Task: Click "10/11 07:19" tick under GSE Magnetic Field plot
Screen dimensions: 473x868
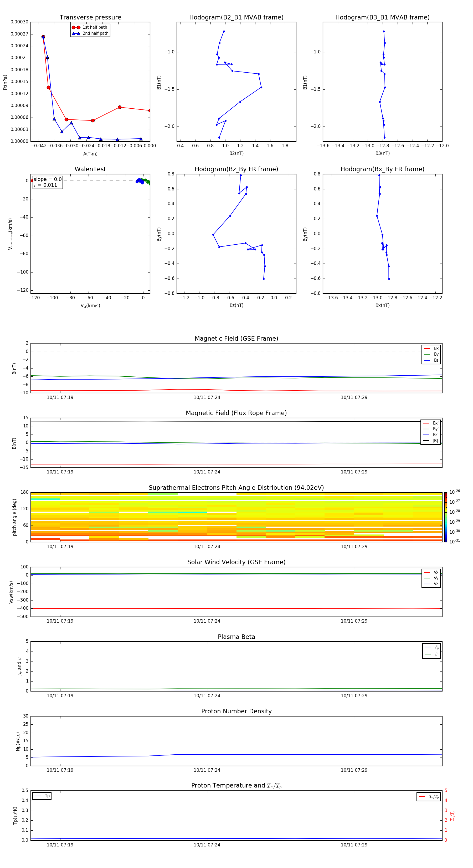Action: [60, 398]
